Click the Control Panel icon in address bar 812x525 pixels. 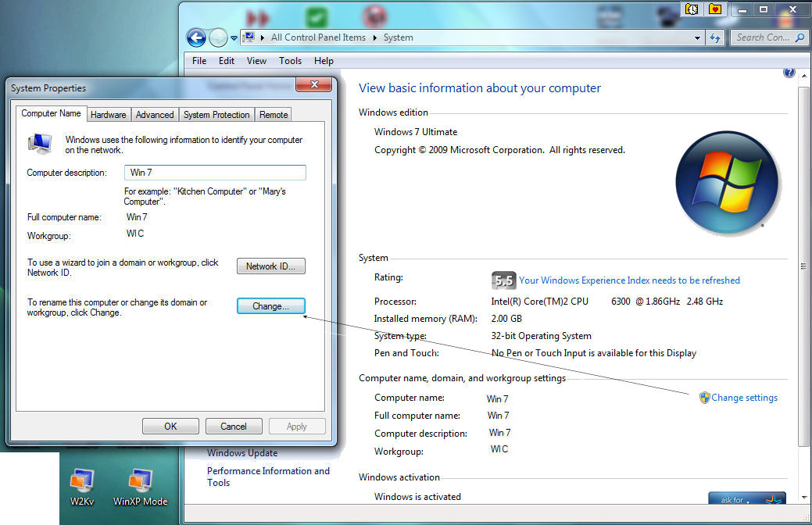249,37
